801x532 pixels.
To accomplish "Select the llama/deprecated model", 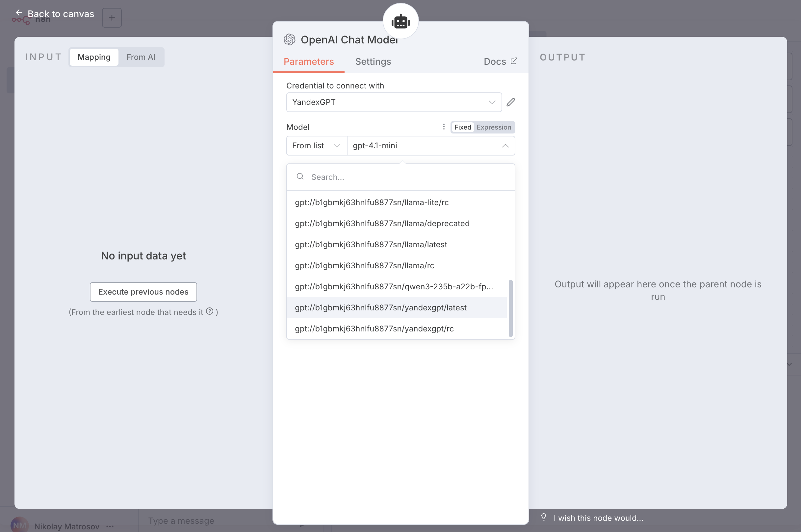I will [x=397, y=223].
